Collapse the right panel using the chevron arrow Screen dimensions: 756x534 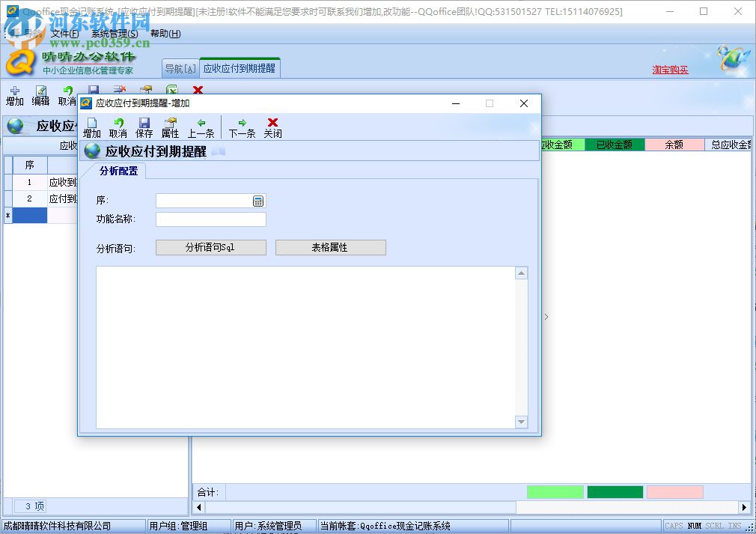[546, 317]
